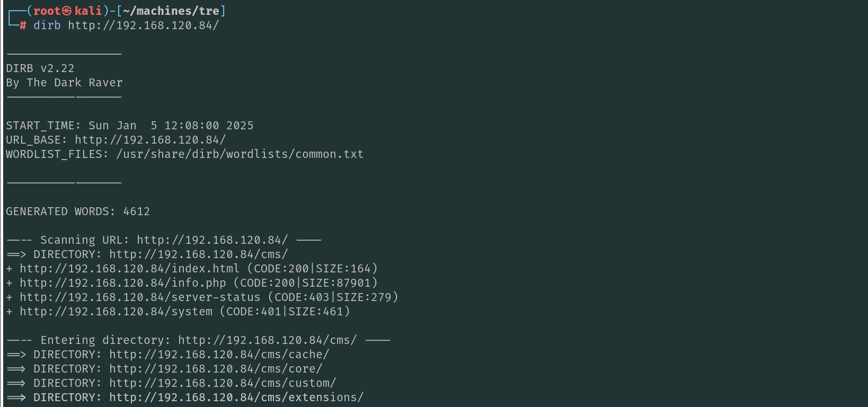Open the /cms/cache/ directory link
868x407 pixels.
pos(219,355)
